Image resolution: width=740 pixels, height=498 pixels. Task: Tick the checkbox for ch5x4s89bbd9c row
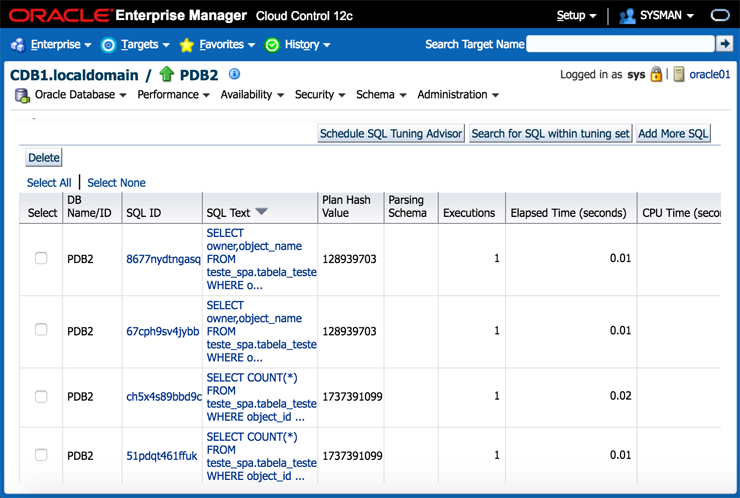point(41,396)
